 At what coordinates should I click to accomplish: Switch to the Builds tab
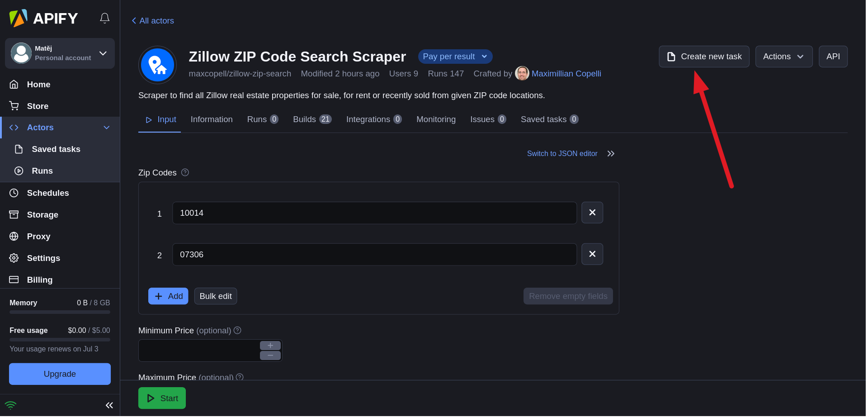(x=312, y=120)
